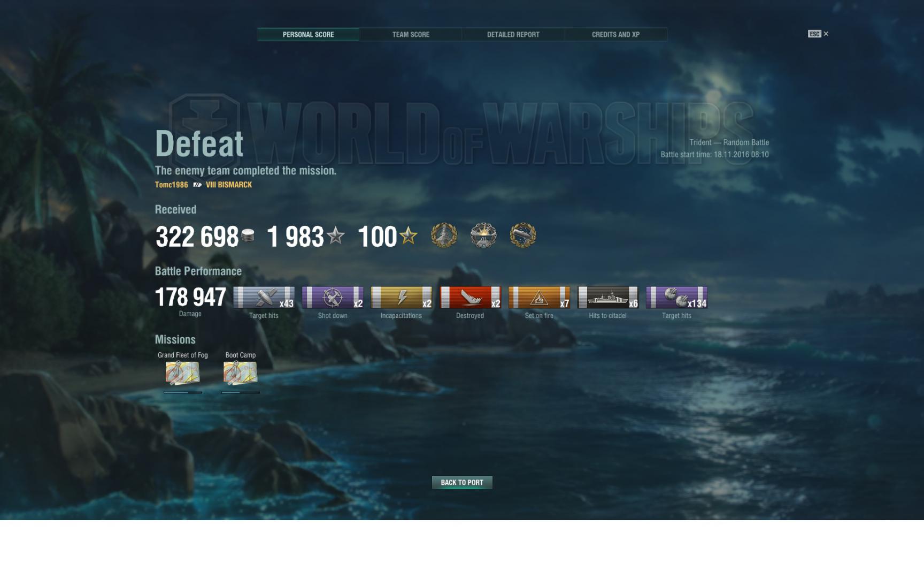The image size is (924, 578).
Task: Click the Set on fire ribbon
Action: click(x=539, y=298)
